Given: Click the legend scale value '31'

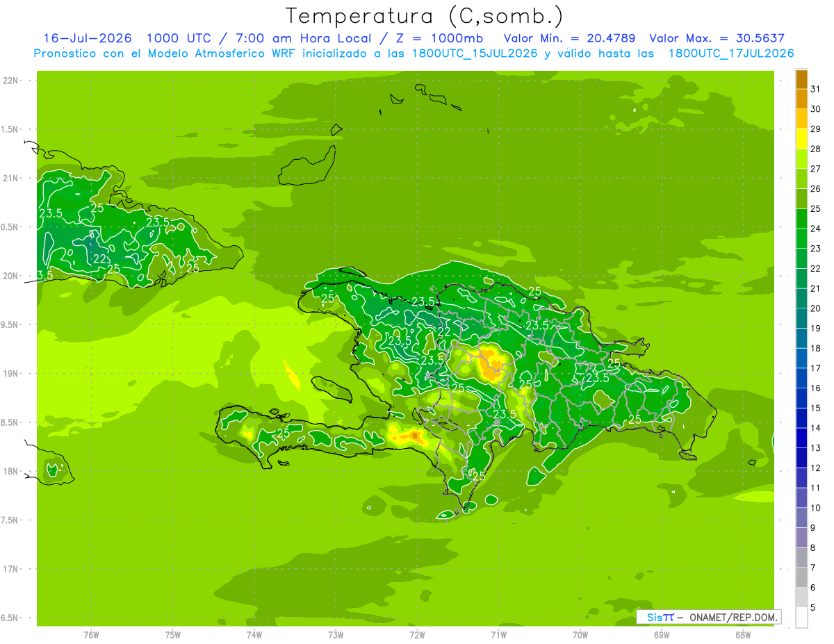Looking at the screenshot, I should (x=816, y=89).
